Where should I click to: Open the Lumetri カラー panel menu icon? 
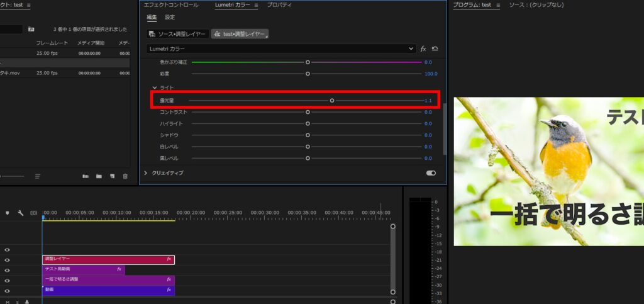point(256,5)
